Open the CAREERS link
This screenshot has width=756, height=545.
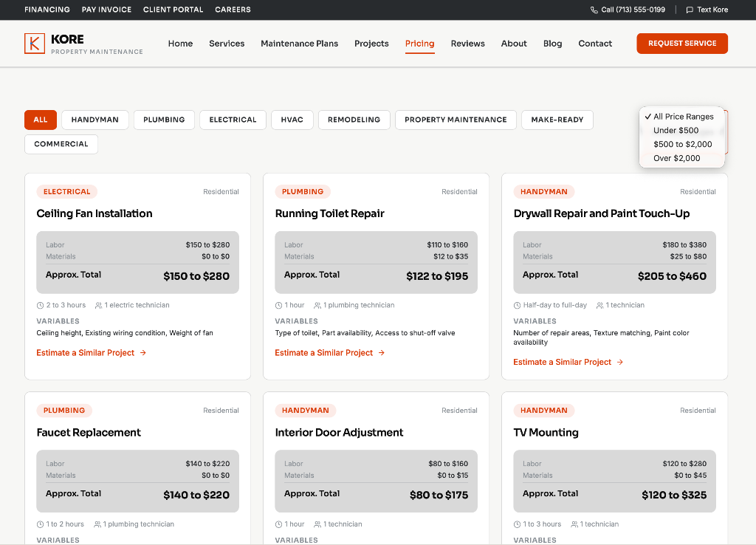[x=233, y=10]
